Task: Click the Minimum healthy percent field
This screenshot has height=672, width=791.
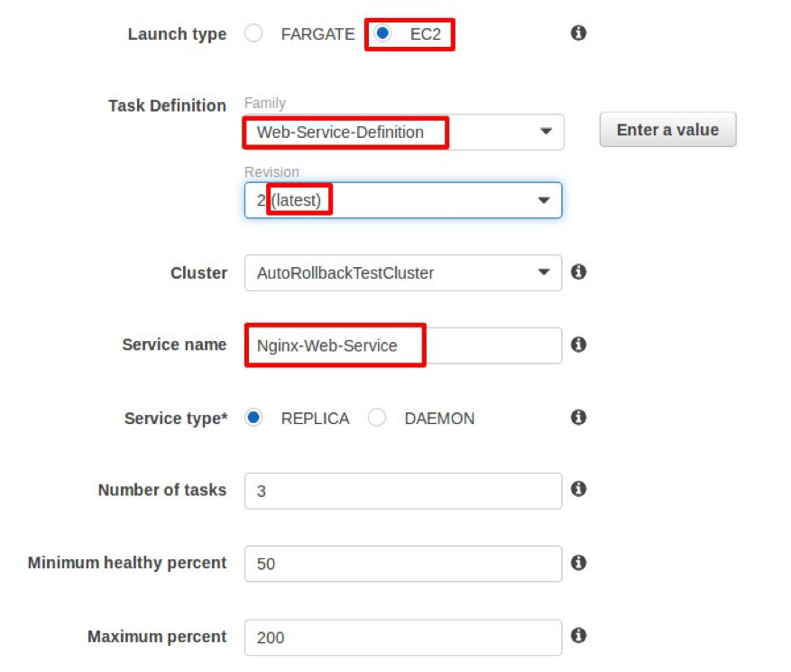Action: coord(403,564)
